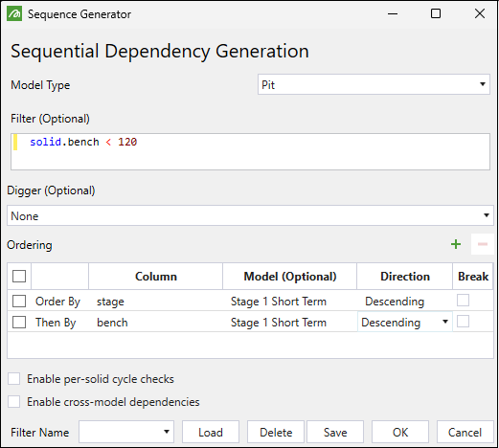Click the Load button
The width and height of the screenshot is (499, 448).
click(x=211, y=432)
